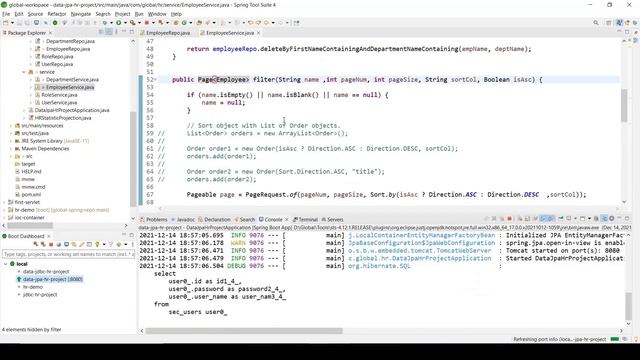The width and height of the screenshot is (640, 360).
Task: Click the Save toolbar icon
Action: coord(19,23)
